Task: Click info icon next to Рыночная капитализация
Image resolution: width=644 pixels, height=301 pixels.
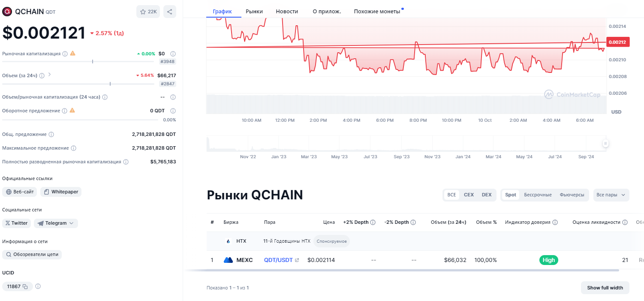Action: (x=65, y=54)
